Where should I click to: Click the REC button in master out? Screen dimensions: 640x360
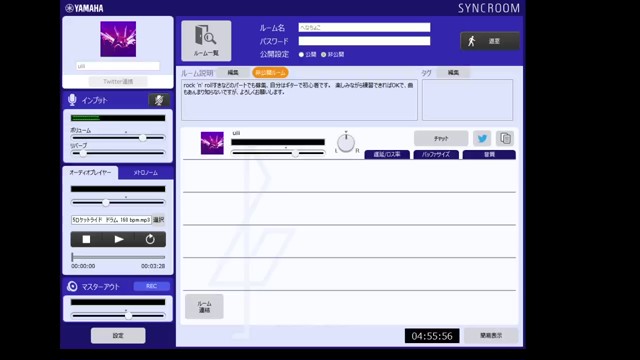click(151, 286)
